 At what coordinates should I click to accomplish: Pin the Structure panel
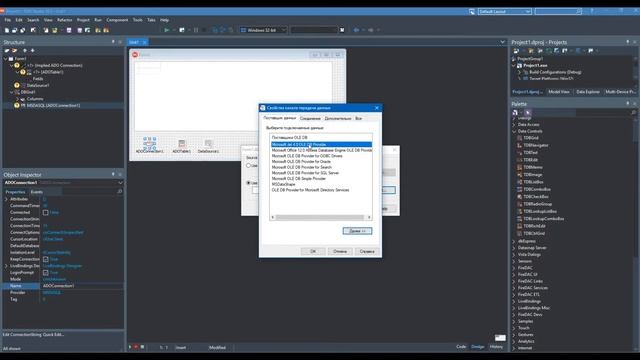[113, 42]
